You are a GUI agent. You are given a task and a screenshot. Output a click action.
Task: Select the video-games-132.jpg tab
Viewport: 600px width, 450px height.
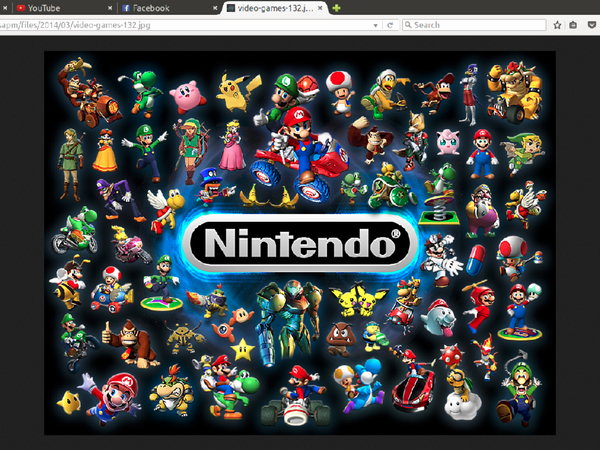pyautogui.click(x=275, y=8)
